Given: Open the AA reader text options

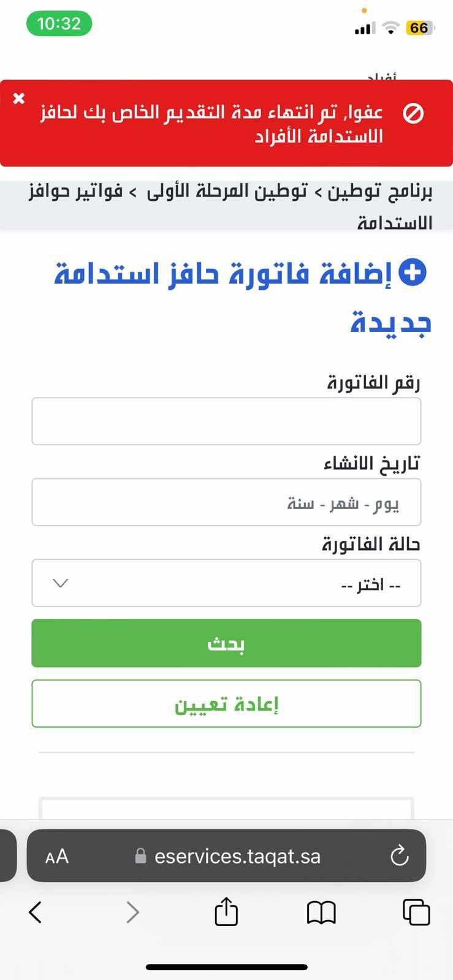Looking at the screenshot, I should 57,856.
